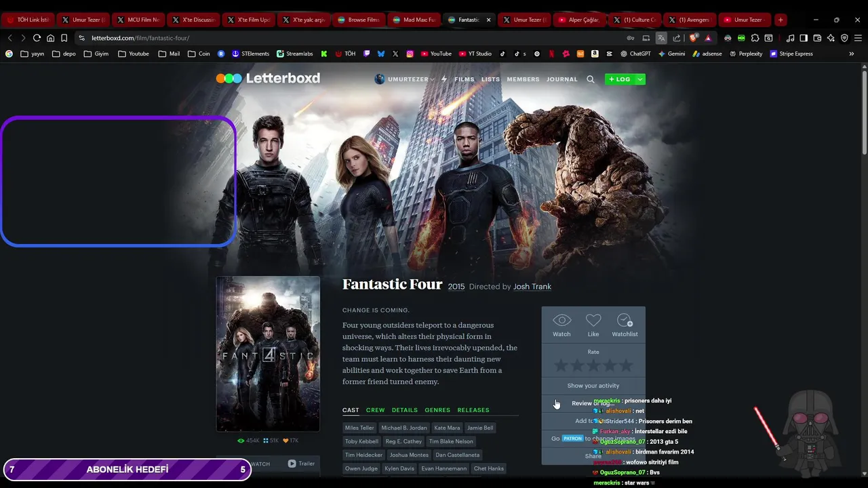The width and height of the screenshot is (868, 488).
Task: Switch to the CREW tab
Action: 375,410
